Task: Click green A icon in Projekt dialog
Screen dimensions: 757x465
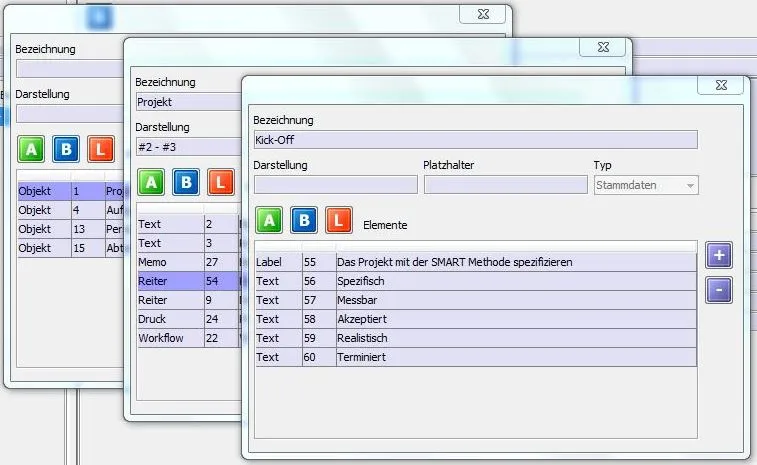Action: [x=151, y=182]
